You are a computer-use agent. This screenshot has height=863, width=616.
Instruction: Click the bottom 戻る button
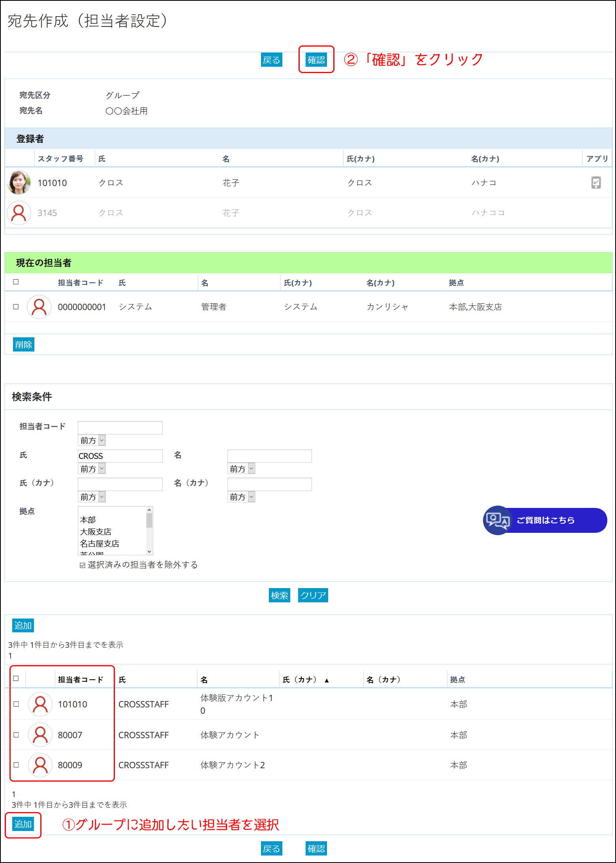click(272, 848)
